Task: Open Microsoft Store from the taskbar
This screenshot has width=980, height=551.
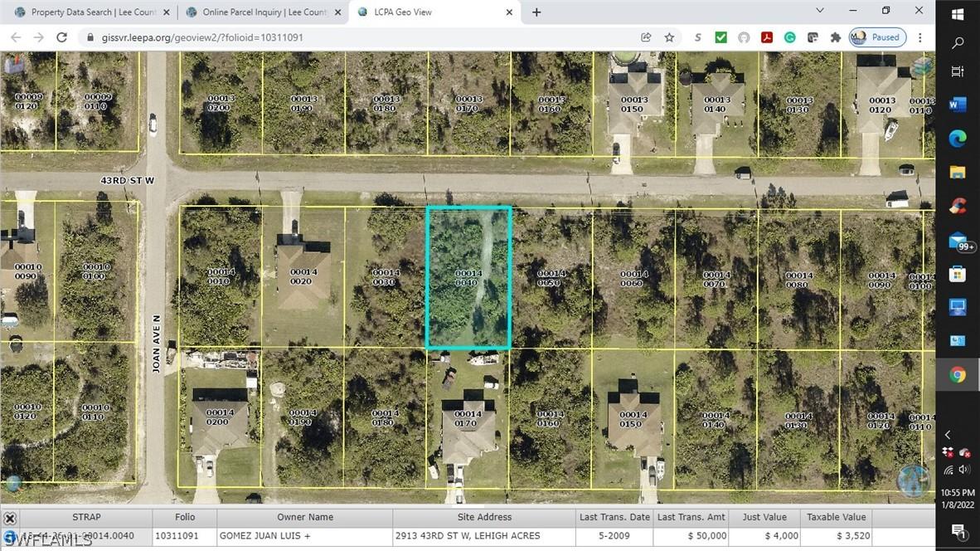Action: click(x=957, y=273)
